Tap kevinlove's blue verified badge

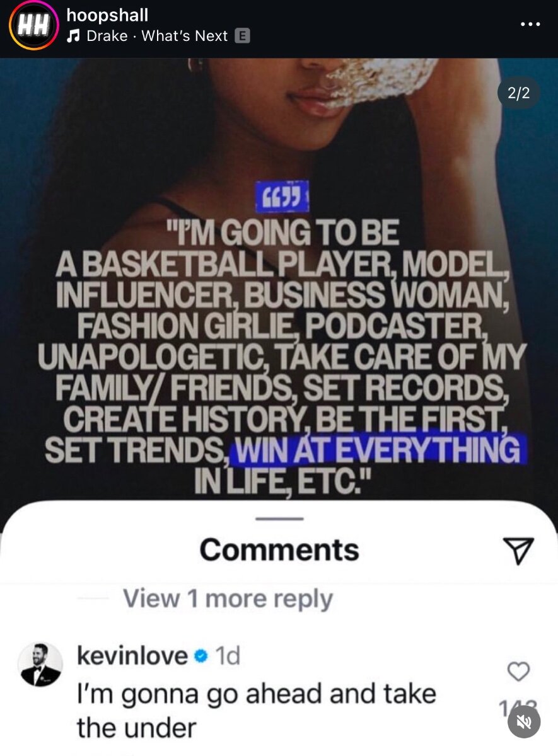click(201, 657)
